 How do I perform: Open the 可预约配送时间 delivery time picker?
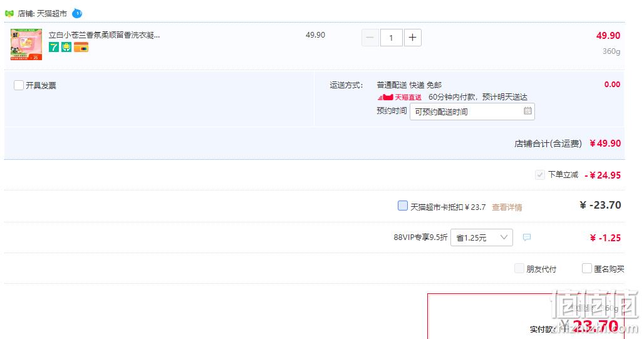[x=472, y=112]
